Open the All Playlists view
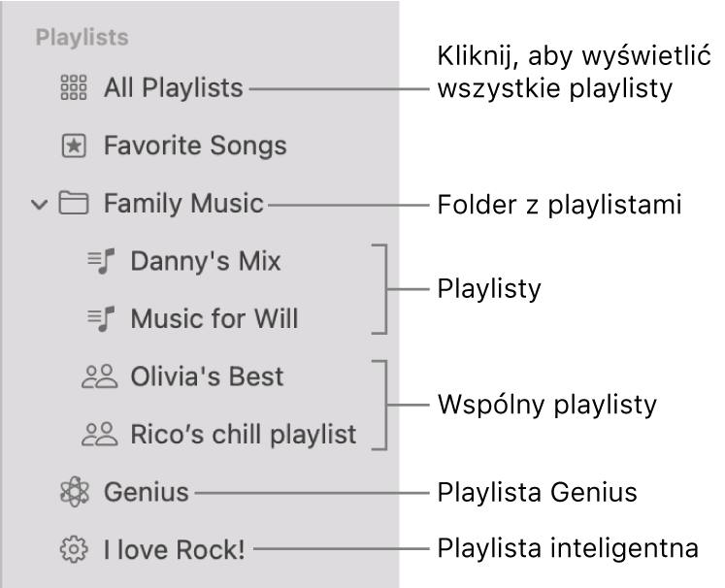 click(x=173, y=88)
